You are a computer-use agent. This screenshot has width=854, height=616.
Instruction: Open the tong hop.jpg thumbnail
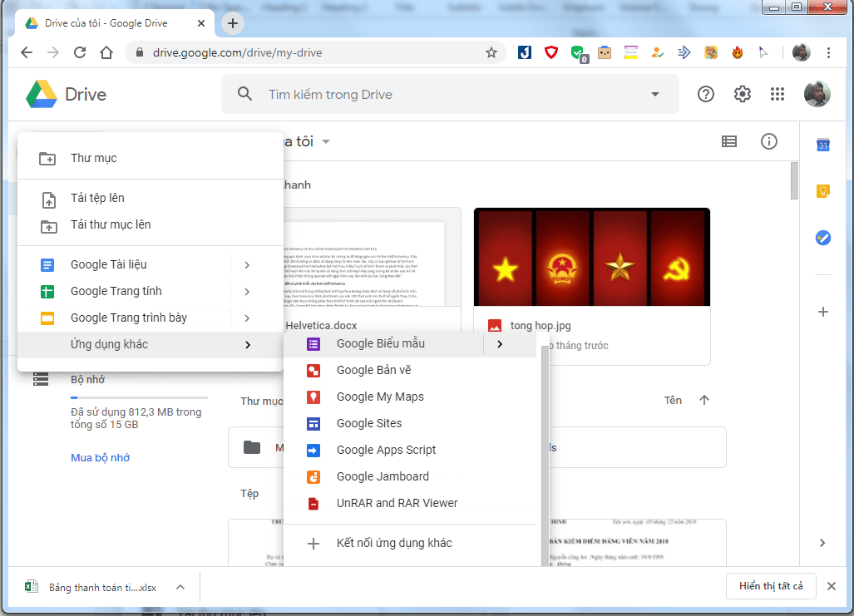pyautogui.click(x=592, y=257)
